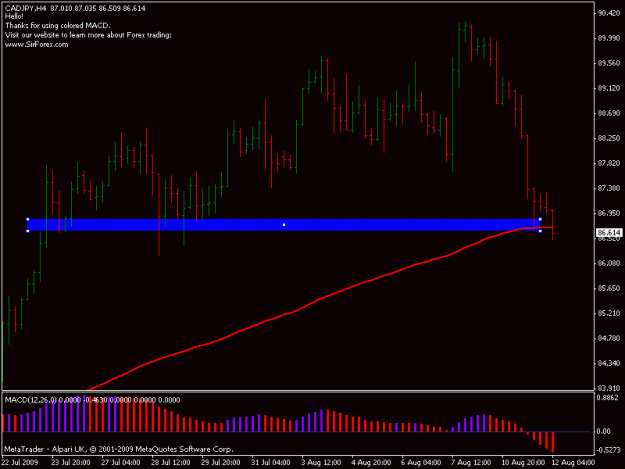Click the MetaTrader Alpari UK copyright text
This screenshot has height=469, width=625.
click(x=119, y=449)
